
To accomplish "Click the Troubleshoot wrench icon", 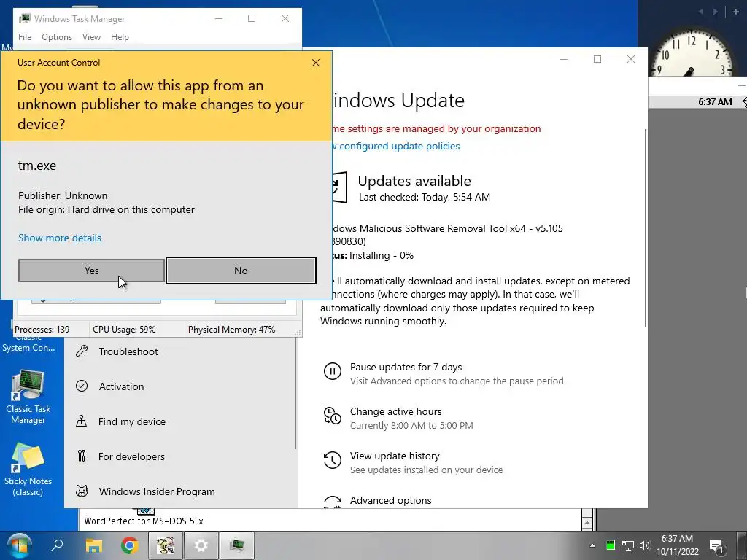I will (82, 351).
